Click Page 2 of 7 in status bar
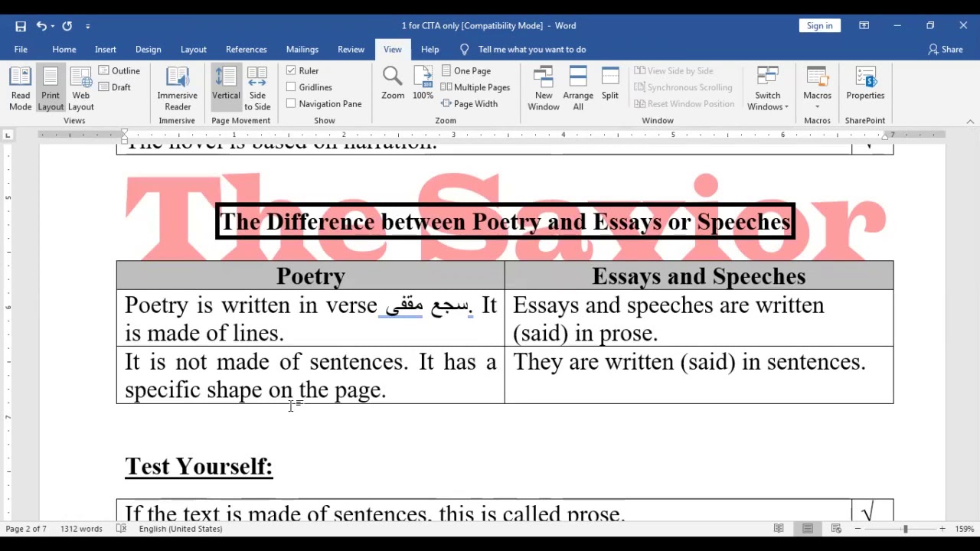980x551 pixels. coord(26,529)
